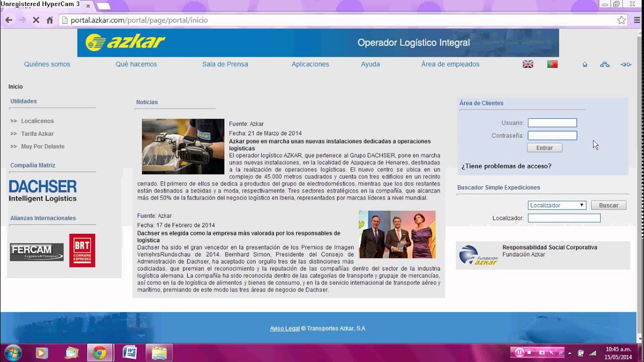
Task: Click the links connector icon
Action: 626,64
